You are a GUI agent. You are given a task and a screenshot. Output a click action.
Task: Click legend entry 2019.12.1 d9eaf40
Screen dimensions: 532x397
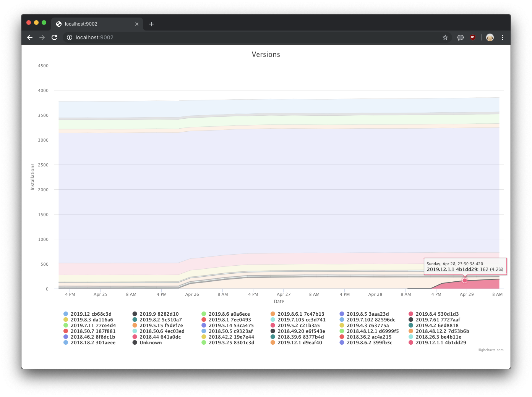coord(296,343)
